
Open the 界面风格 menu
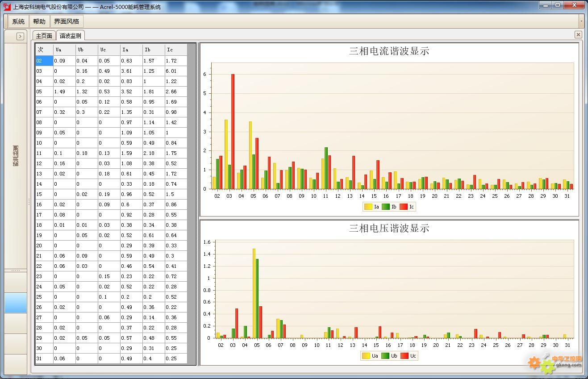(x=67, y=21)
